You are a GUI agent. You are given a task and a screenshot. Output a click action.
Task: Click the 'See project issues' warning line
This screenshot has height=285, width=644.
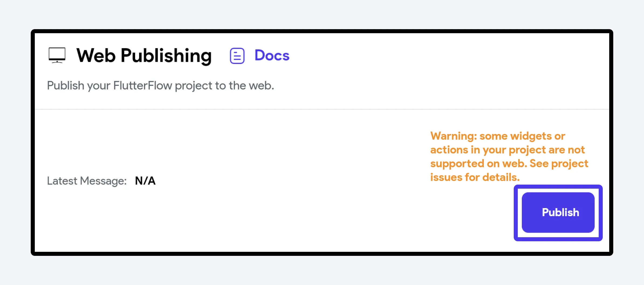(559, 164)
